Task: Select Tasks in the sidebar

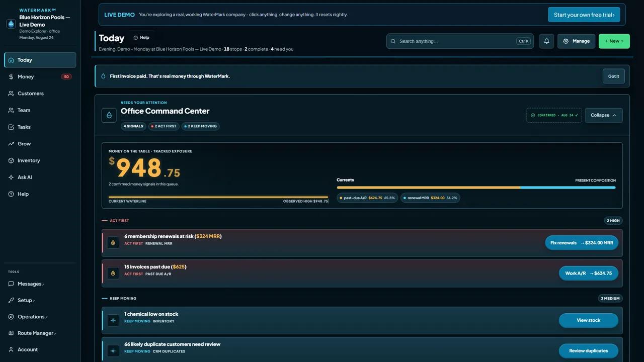Action: tap(40, 127)
